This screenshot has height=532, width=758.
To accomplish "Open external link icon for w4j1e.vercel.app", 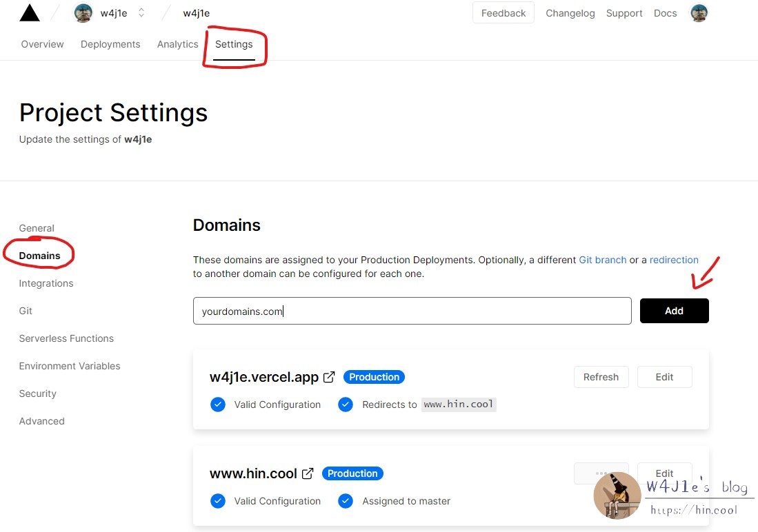I will pos(330,377).
